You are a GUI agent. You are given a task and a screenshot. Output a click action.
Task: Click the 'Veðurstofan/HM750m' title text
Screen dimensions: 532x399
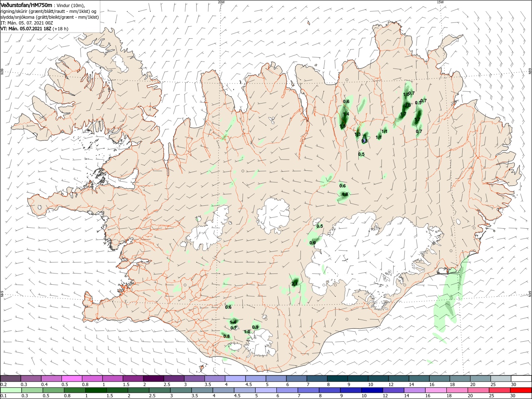click(26, 5)
